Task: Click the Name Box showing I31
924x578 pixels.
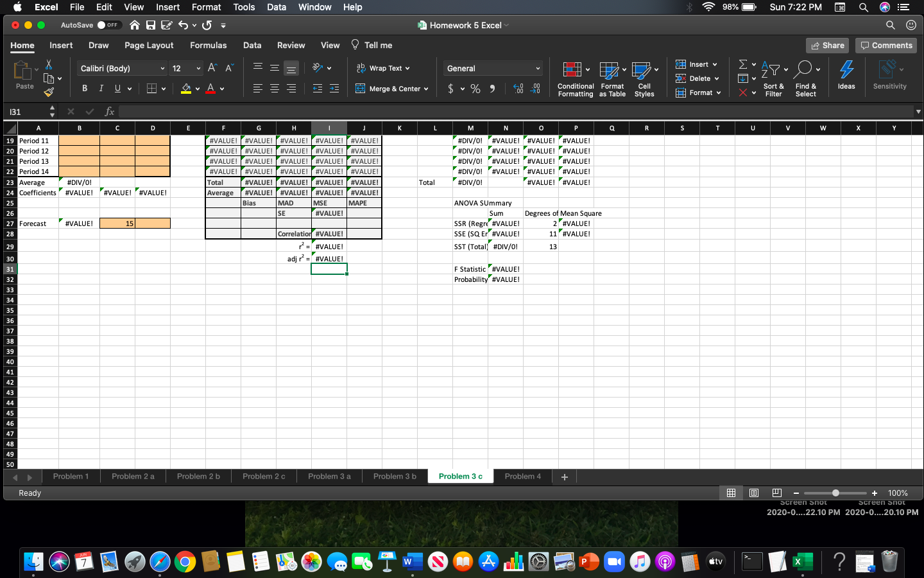Action: 26,112
